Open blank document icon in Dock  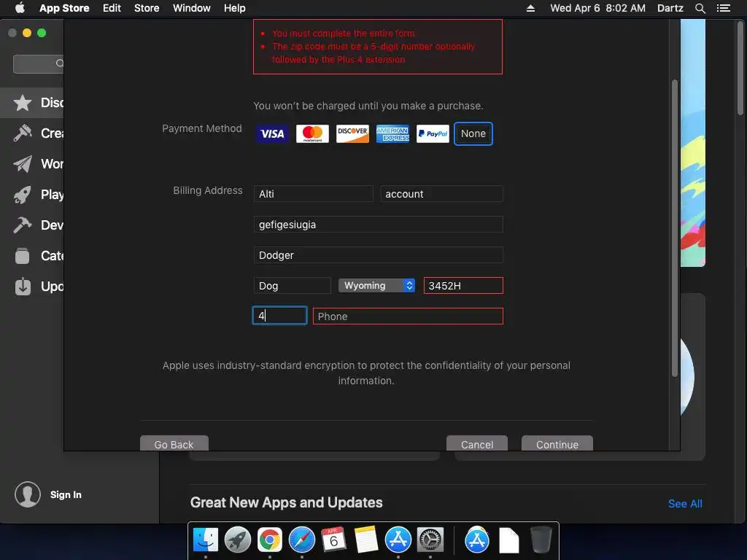(508, 540)
